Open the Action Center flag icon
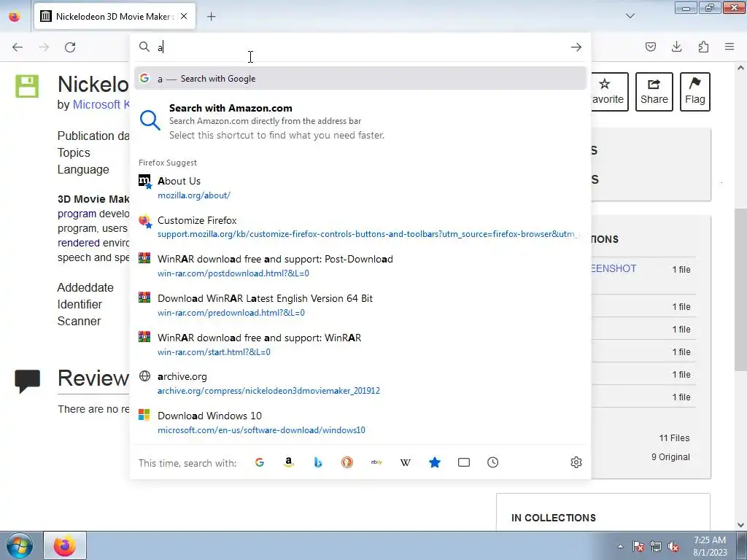The width and height of the screenshot is (747, 560). [x=638, y=546]
